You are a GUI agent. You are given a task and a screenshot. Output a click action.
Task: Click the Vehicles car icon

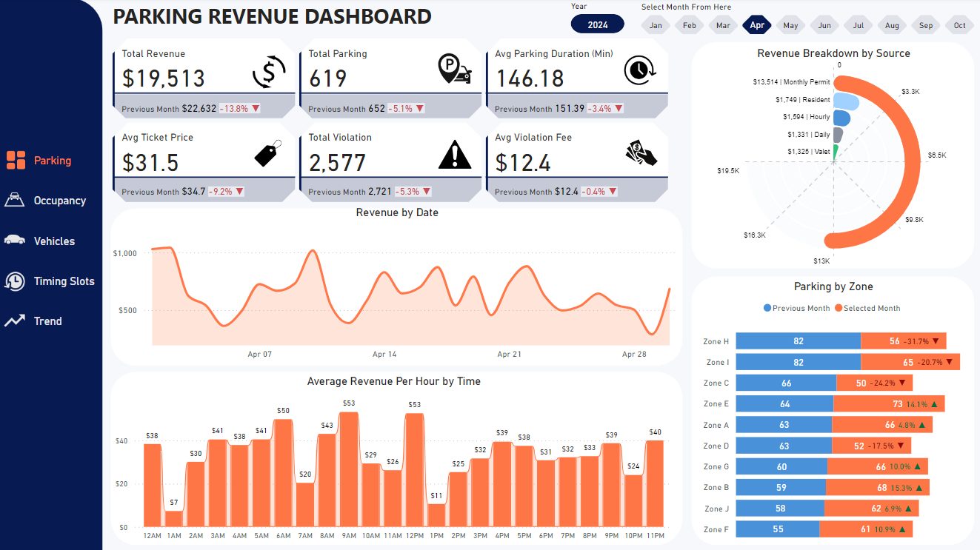click(15, 241)
